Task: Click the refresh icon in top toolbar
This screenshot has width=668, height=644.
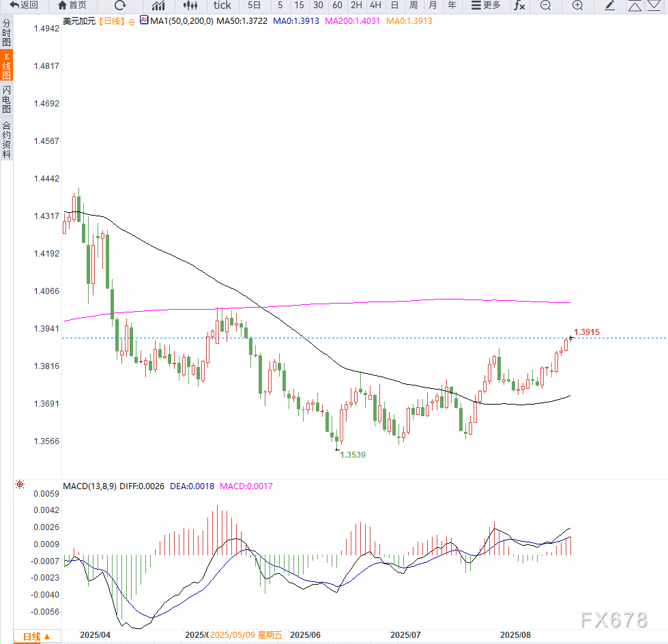Action: (120, 5)
